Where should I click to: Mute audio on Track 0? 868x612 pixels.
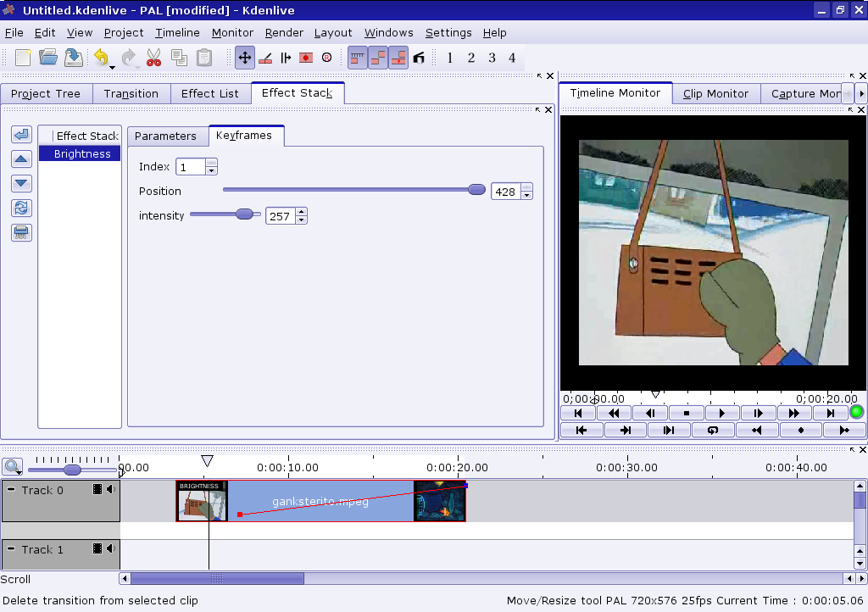tap(111, 489)
